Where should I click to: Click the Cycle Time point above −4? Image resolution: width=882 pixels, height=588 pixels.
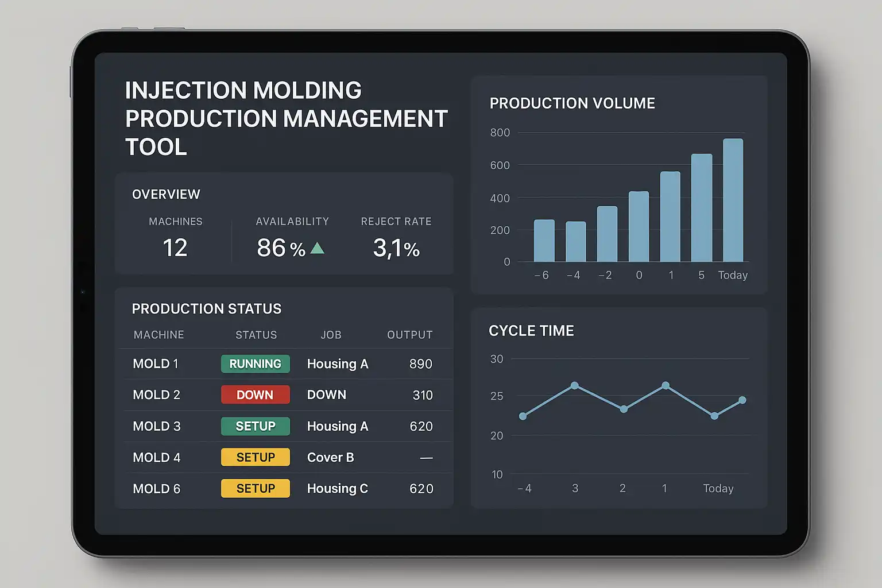523,416
